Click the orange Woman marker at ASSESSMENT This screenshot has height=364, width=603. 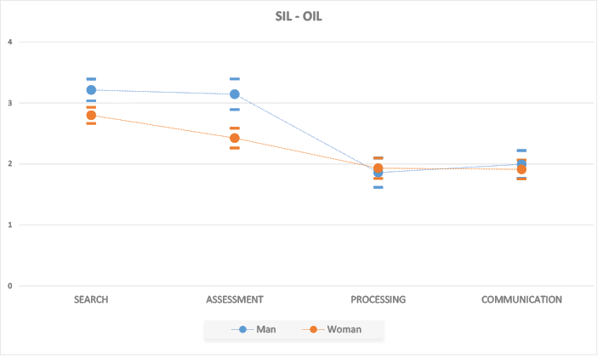click(235, 138)
